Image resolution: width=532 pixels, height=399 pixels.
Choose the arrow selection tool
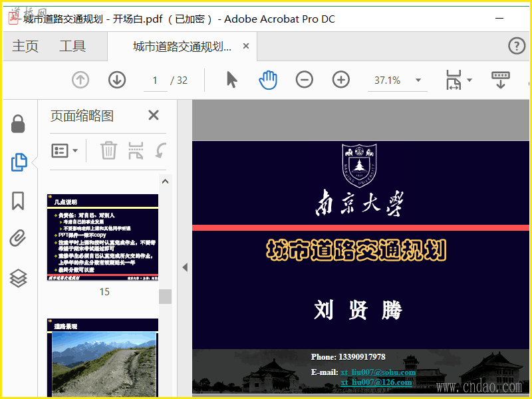coord(232,80)
